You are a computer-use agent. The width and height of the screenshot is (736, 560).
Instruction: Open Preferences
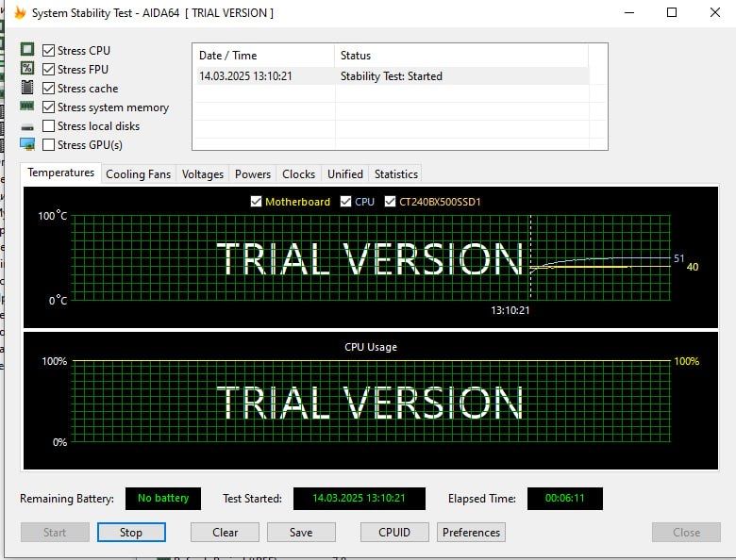471,533
